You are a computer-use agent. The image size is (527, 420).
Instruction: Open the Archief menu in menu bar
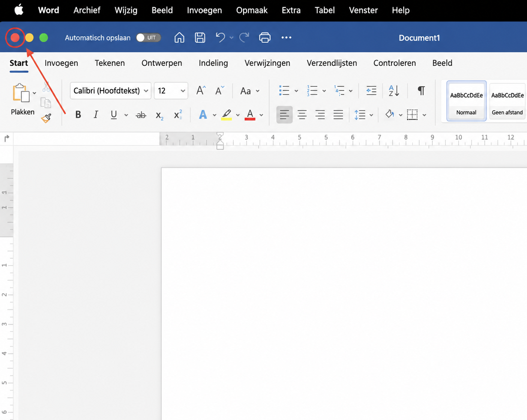[87, 10]
